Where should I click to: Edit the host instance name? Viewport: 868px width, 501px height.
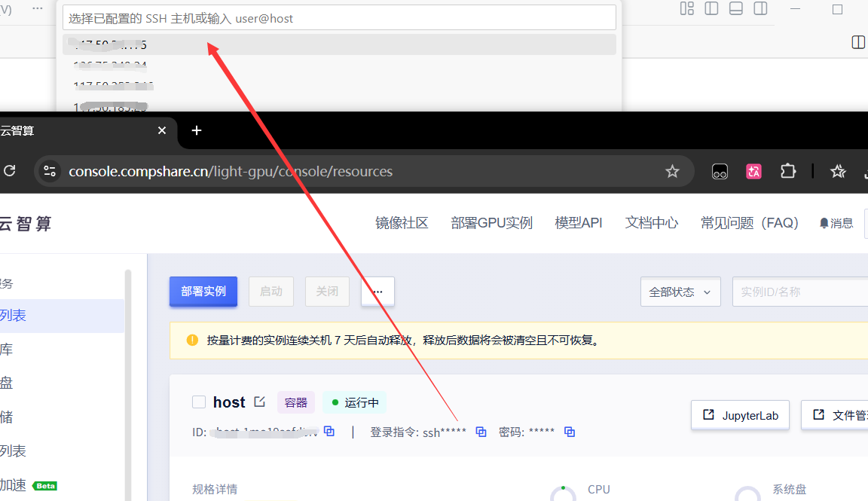pos(260,402)
